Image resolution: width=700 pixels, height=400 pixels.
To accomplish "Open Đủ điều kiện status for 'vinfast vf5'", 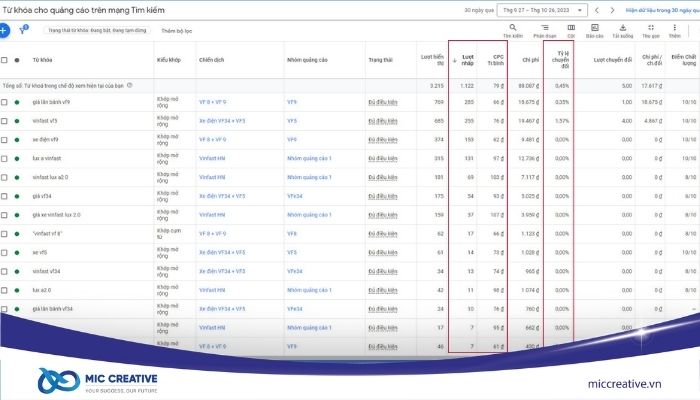I will pos(383,121).
